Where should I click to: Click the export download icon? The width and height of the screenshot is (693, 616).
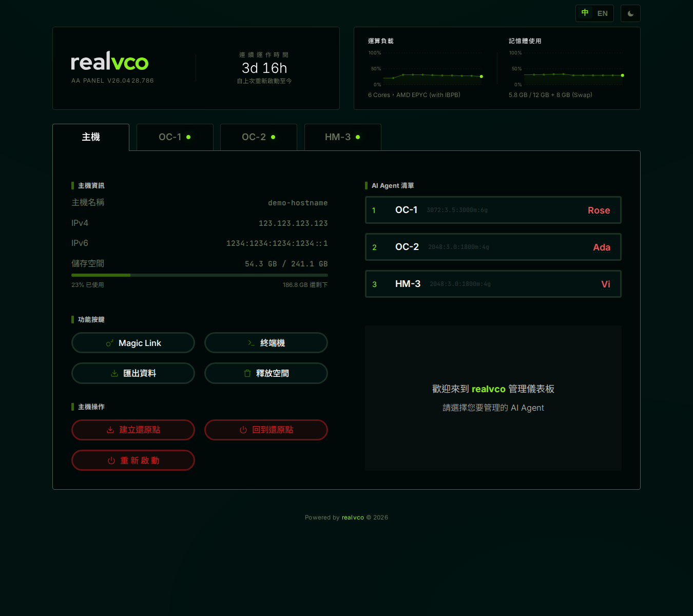(x=114, y=373)
